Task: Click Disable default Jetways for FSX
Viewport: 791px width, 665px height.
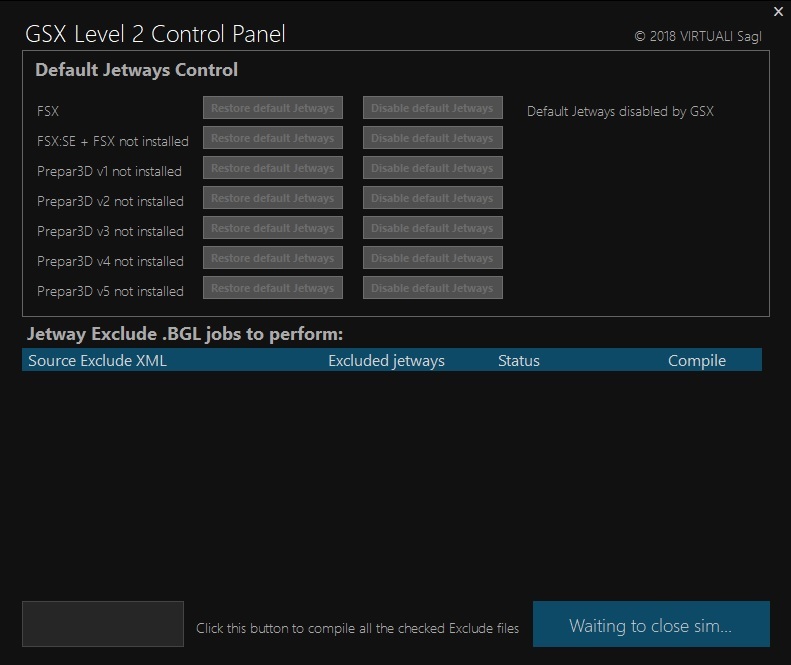Action: [x=432, y=108]
